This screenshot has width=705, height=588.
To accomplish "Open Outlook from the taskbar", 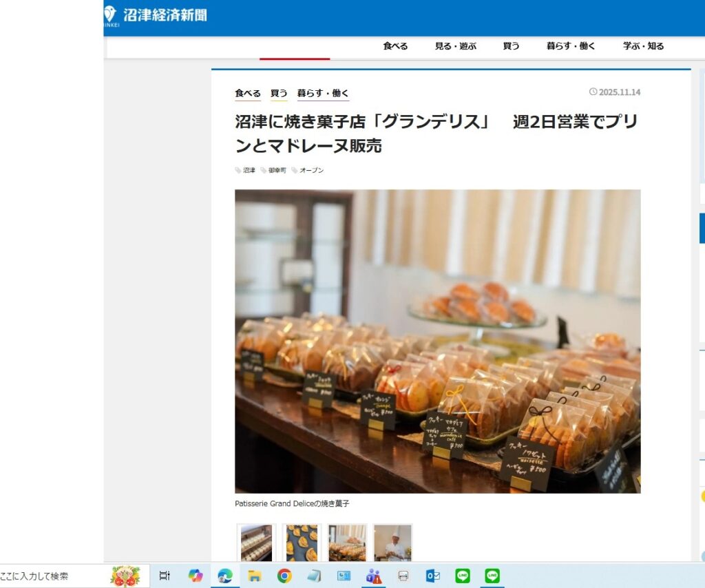I will 433,576.
